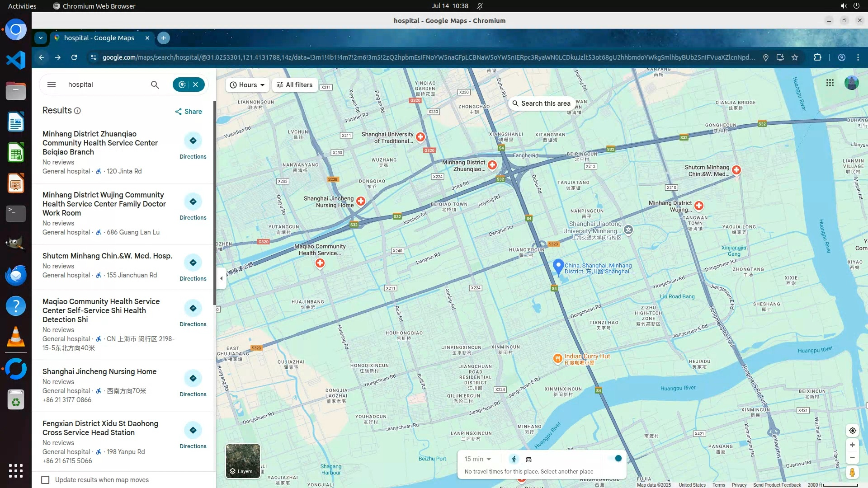
Task: Click the my location button on map
Action: coord(852,431)
